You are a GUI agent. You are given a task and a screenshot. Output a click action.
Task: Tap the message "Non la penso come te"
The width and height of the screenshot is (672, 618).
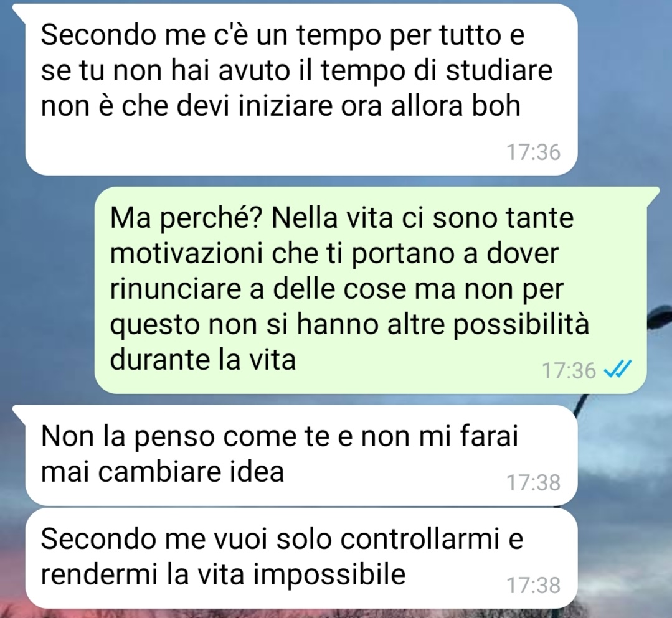pyautogui.click(x=301, y=455)
